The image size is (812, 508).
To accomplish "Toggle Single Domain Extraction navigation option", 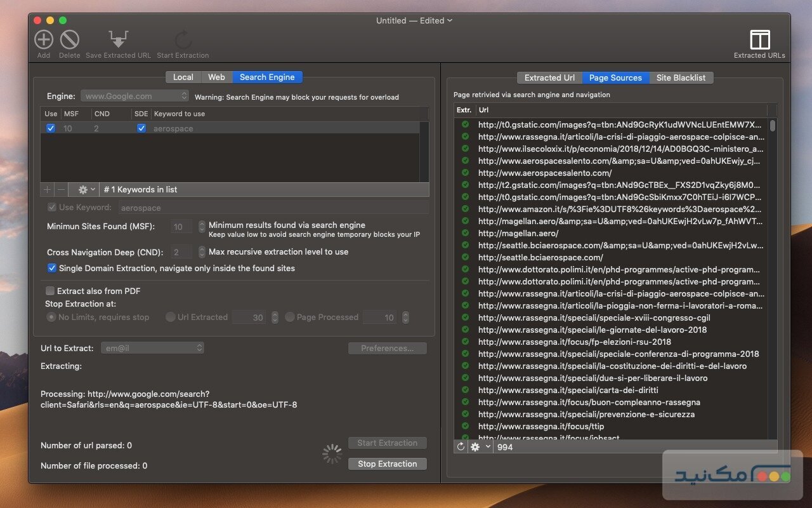I will coord(52,268).
